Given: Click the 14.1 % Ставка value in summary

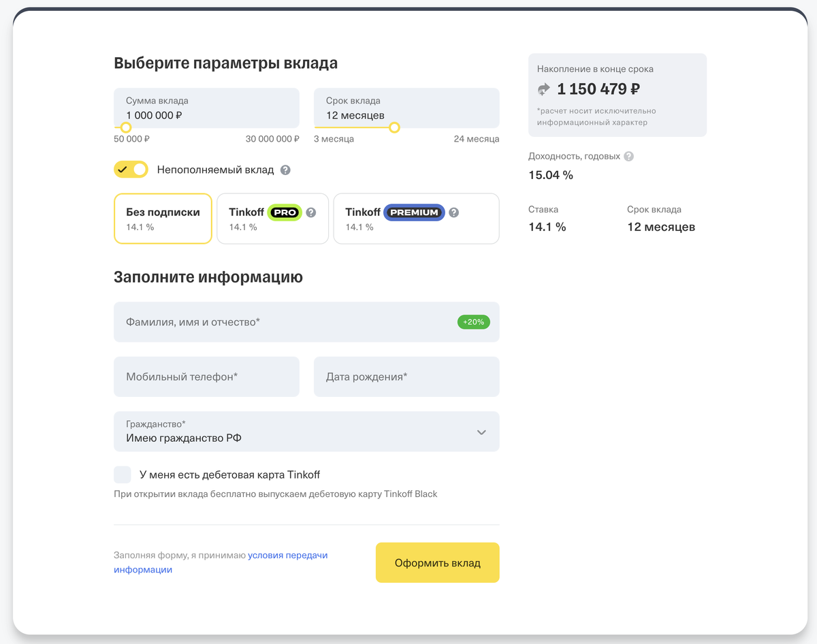Looking at the screenshot, I should (547, 227).
